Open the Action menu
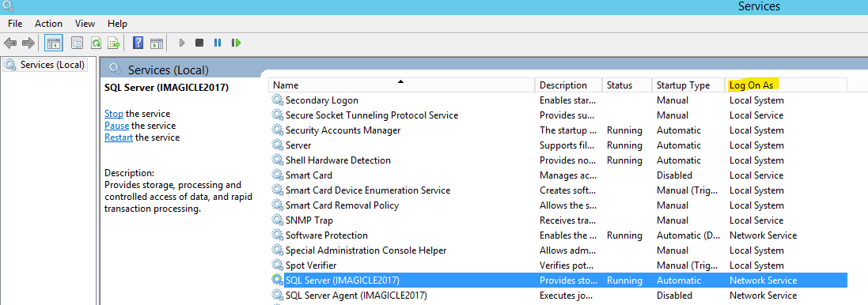 click(x=49, y=23)
